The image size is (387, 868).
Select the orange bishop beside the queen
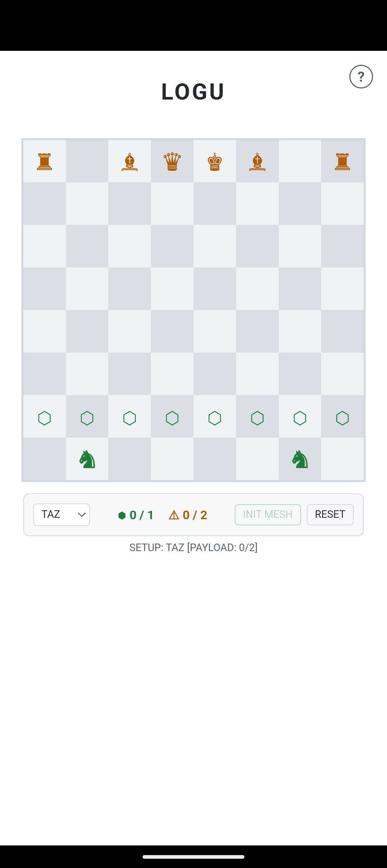click(x=130, y=162)
